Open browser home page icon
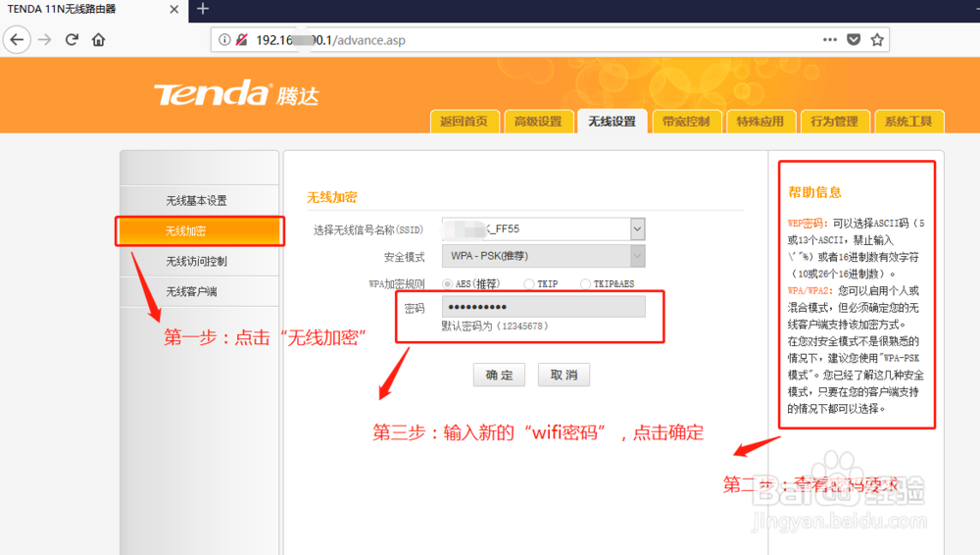 click(99, 40)
